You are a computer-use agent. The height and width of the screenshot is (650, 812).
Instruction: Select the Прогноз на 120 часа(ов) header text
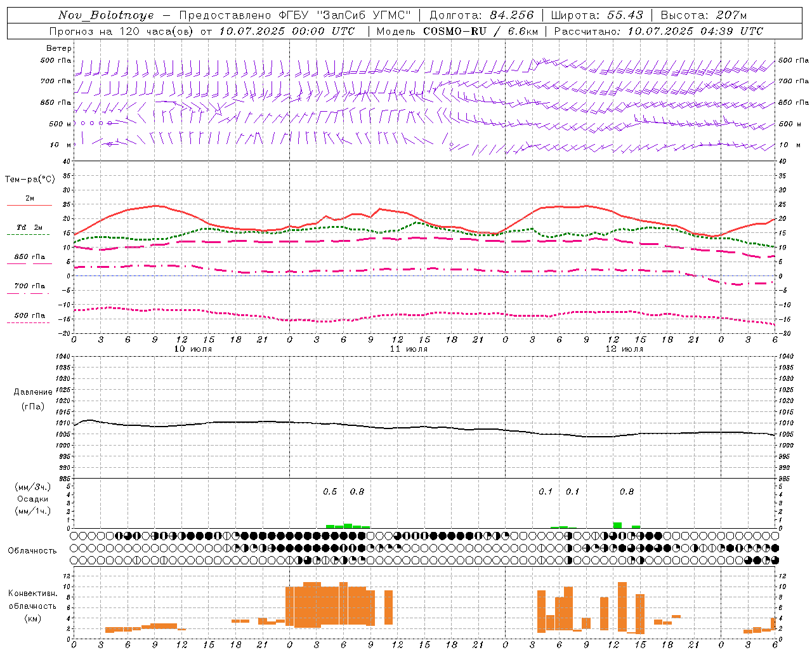tap(122, 31)
